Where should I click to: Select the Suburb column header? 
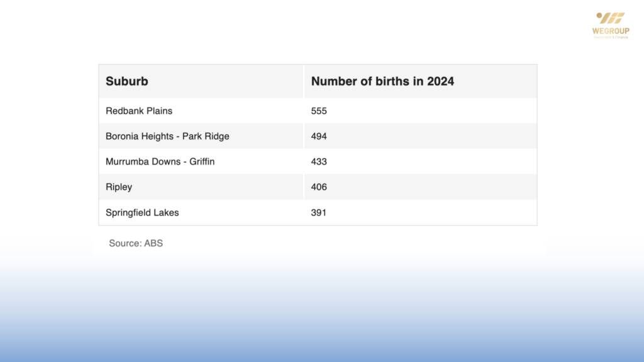(127, 81)
